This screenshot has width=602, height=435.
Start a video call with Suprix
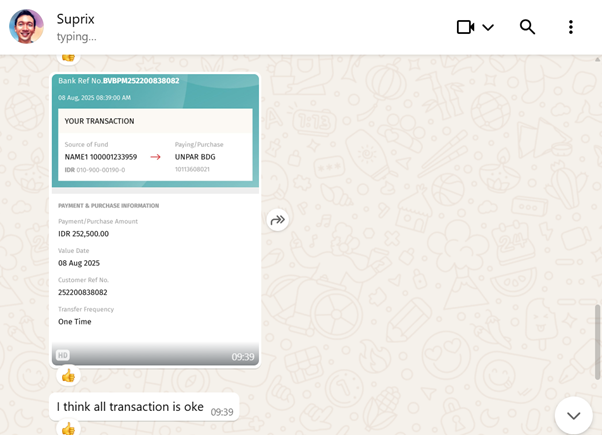pyautogui.click(x=465, y=27)
